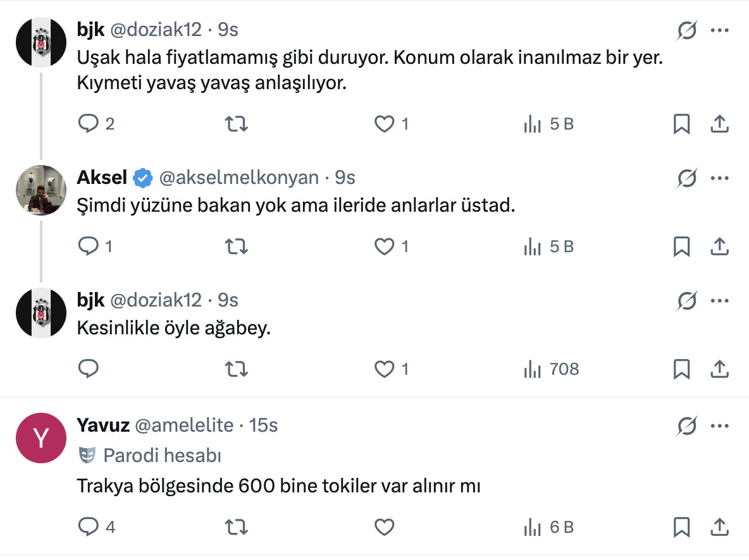This screenshot has height=560, width=749.
Task: Open more options on Yavuz's tweet
Action: pyautogui.click(x=720, y=426)
